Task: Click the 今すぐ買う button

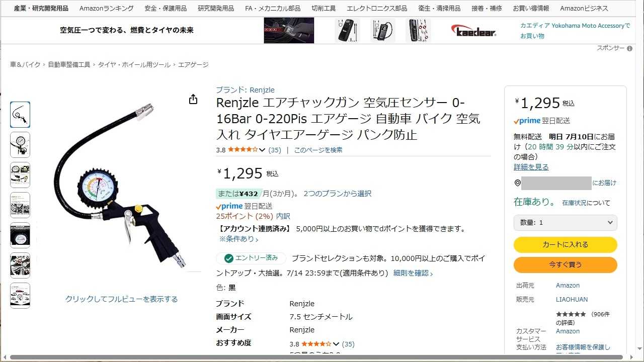Action: (565, 264)
